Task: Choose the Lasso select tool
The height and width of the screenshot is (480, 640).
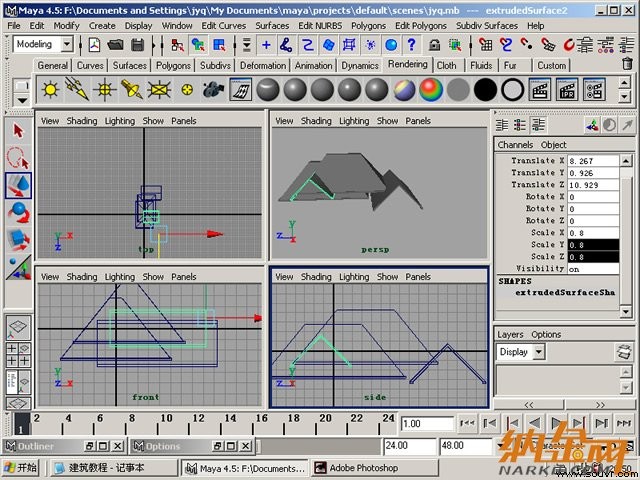Action: point(18,158)
